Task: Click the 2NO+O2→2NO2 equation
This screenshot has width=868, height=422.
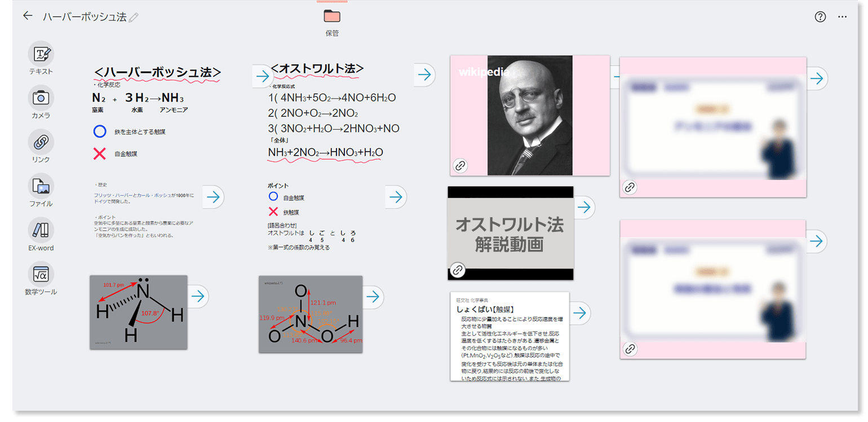Action: click(313, 113)
